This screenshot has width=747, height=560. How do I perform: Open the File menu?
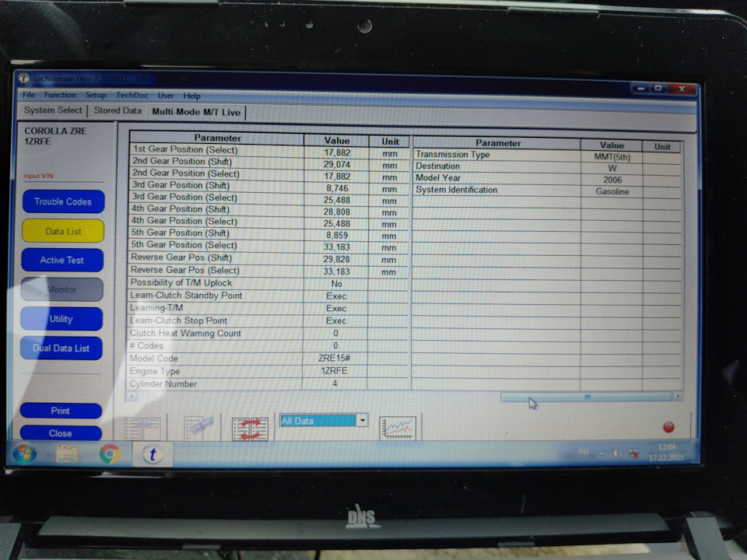pyautogui.click(x=29, y=95)
